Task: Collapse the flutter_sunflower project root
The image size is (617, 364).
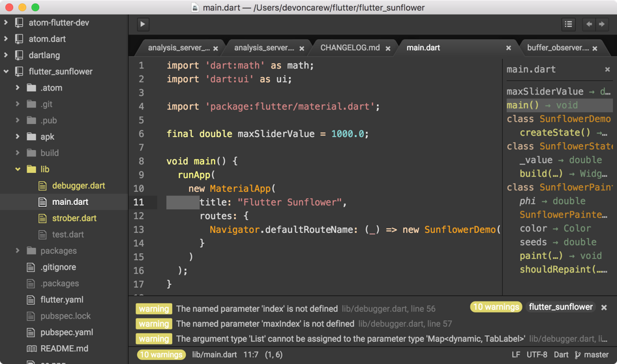Action: coord(6,72)
